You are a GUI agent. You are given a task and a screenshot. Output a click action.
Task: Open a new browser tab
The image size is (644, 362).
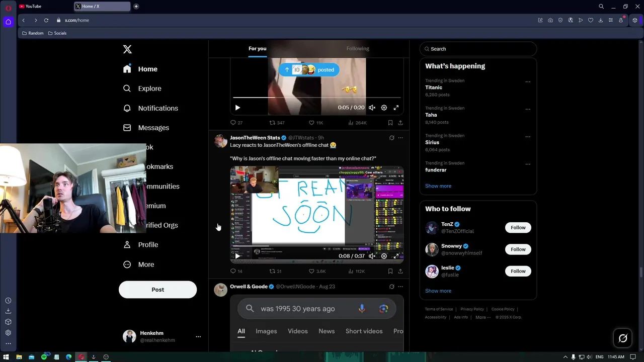click(x=136, y=7)
